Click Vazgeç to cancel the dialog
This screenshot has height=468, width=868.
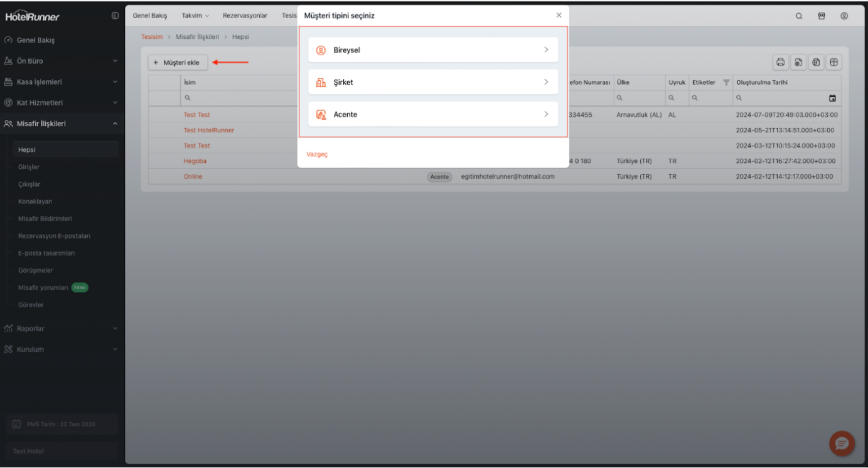(x=317, y=154)
